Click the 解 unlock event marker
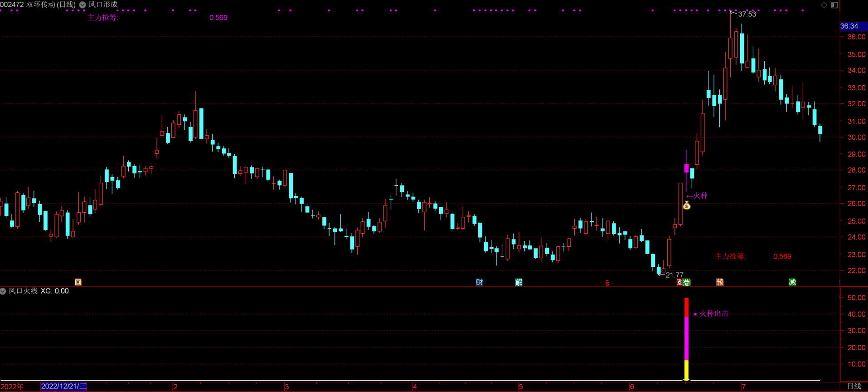 click(x=519, y=282)
